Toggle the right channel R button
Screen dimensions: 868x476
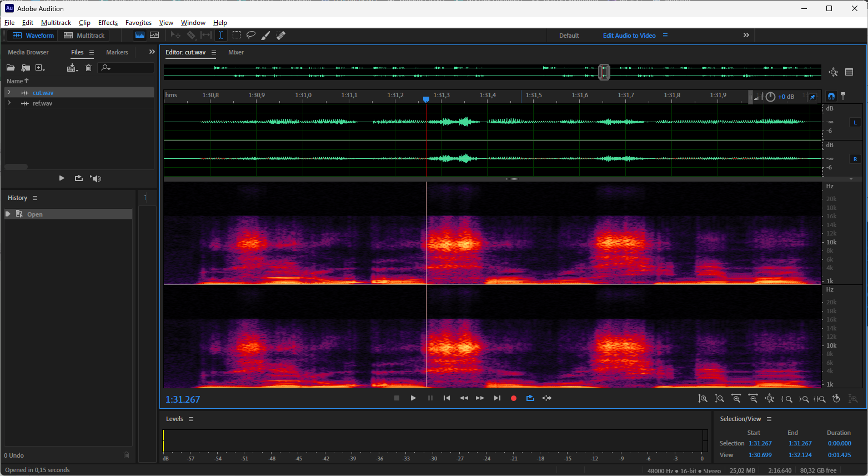coord(855,159)
